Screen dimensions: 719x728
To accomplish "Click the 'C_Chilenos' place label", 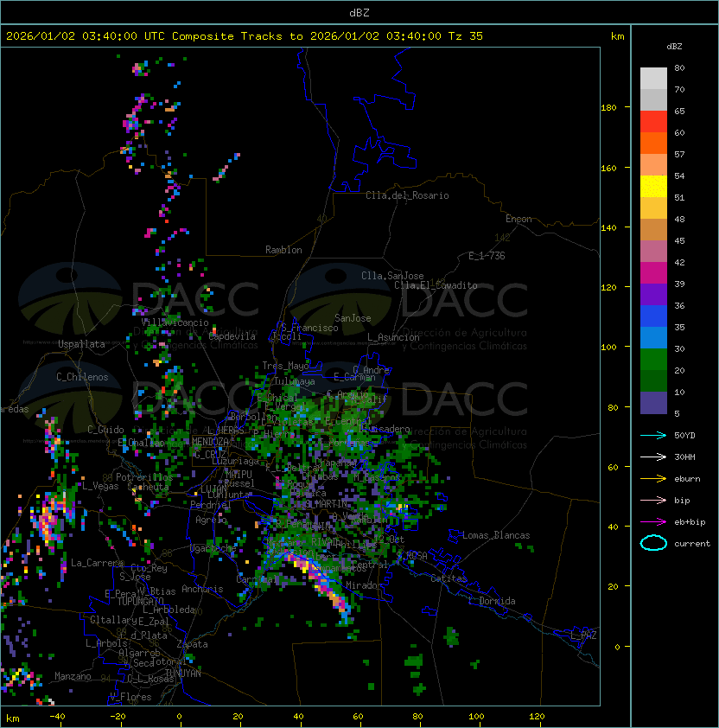I will click(82, 377).
